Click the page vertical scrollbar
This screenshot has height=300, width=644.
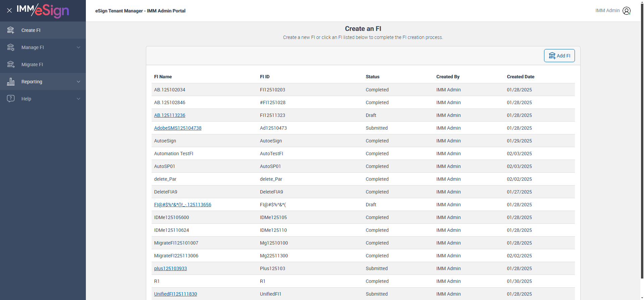pos(642,134)
